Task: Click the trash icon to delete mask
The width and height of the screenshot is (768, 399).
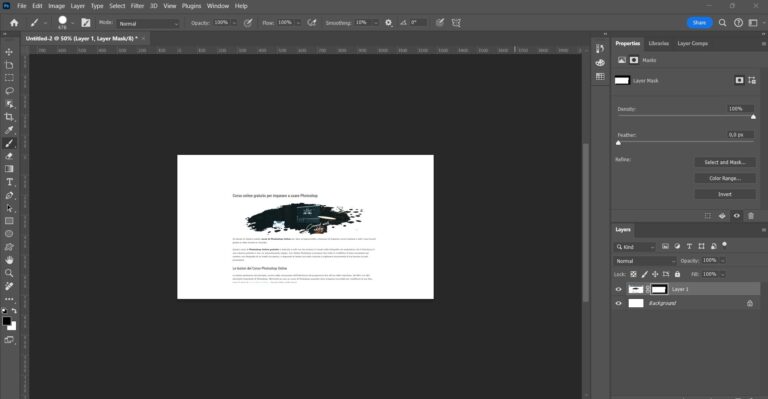Action: [x=751, y=215]
